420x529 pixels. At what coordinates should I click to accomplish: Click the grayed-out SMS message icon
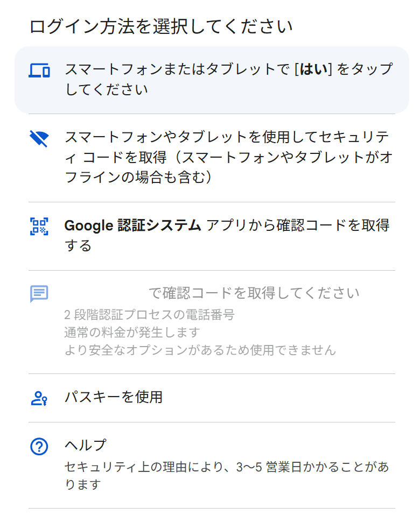[39, 294]
